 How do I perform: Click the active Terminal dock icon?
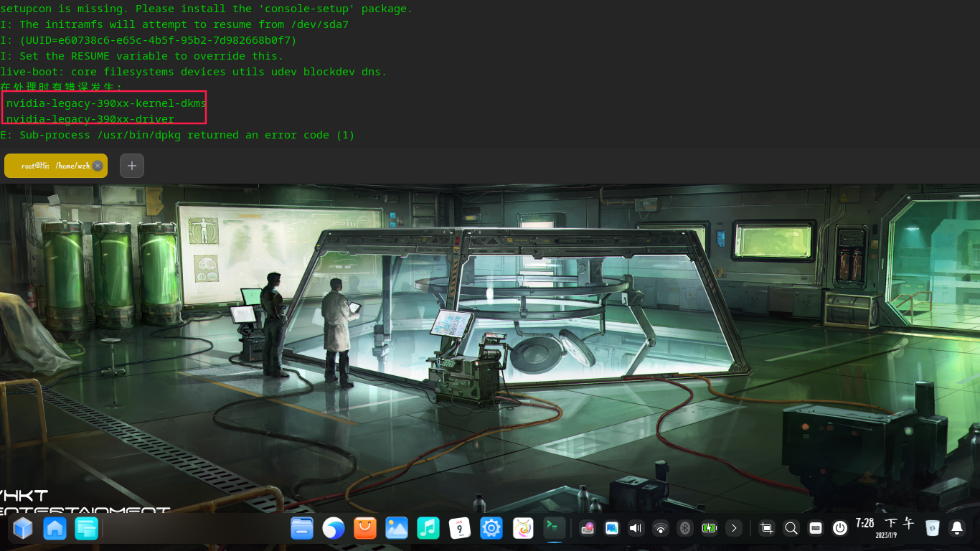pyautogui.click(x=553, y=528)
